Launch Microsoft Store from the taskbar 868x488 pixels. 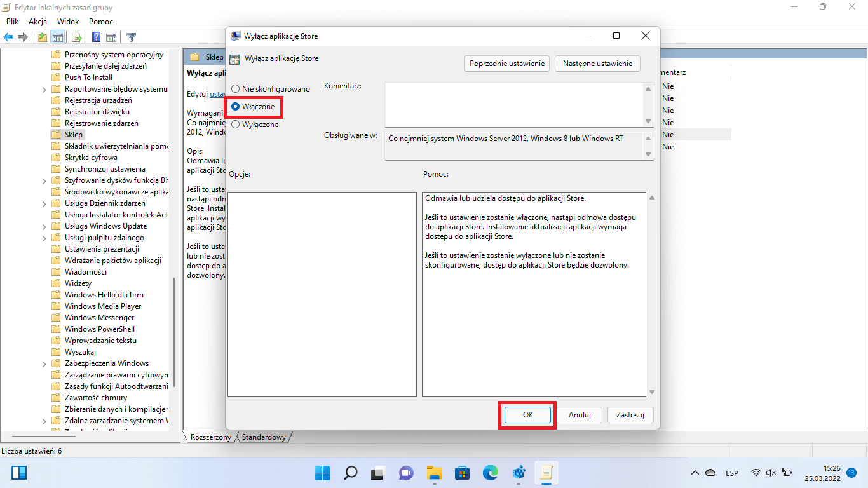click(462, 473)
